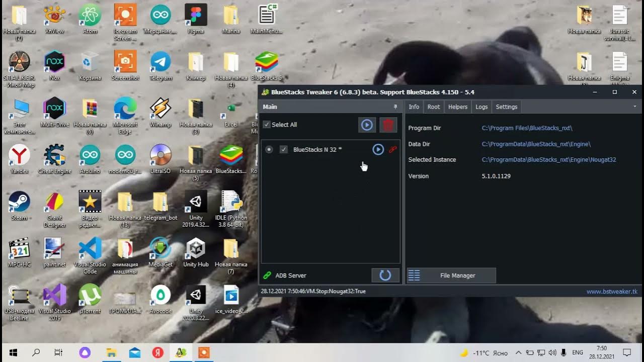This screenshot has width=644, height=362.
Task: Select the MediaGet desktop icon
Action: 160,253
